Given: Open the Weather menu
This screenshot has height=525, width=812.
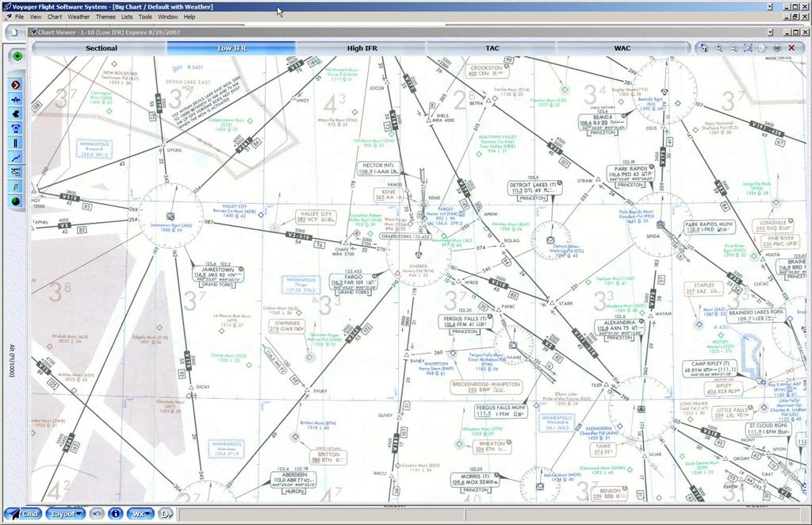Looking at the screenshot, I should (x=79, y=17).
